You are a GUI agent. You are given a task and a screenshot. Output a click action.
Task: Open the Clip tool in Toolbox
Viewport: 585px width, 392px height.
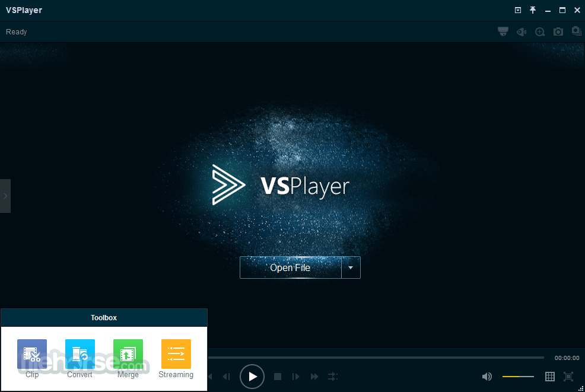pyautogui.click(x=32, y=354)
